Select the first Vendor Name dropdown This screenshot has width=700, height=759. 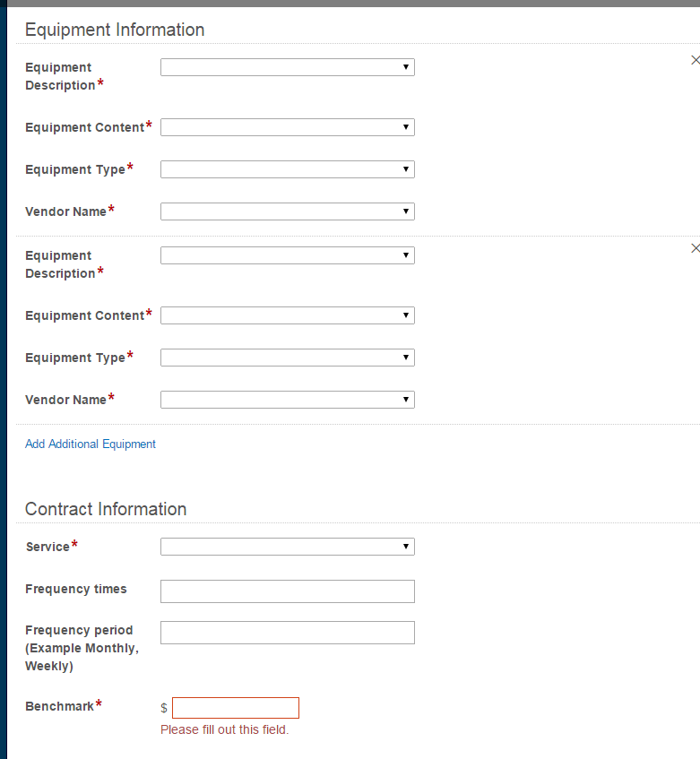pyautogui.click(x=288, y=211)
